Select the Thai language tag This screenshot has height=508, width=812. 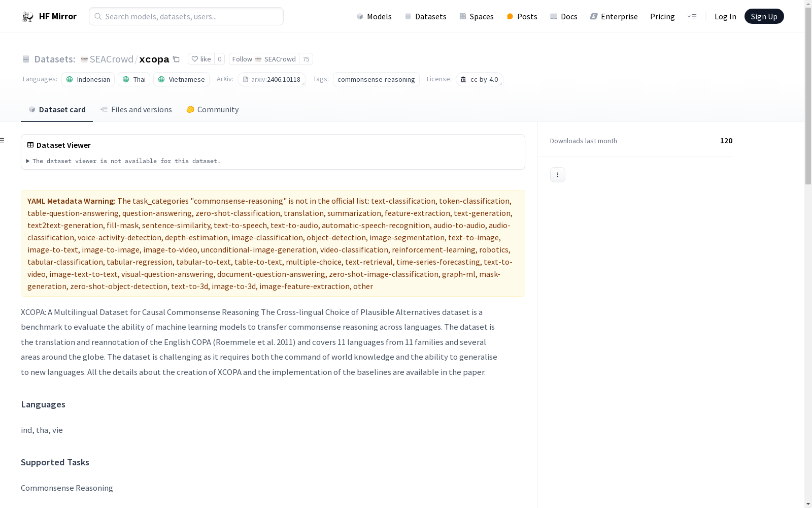coord(134,79)
